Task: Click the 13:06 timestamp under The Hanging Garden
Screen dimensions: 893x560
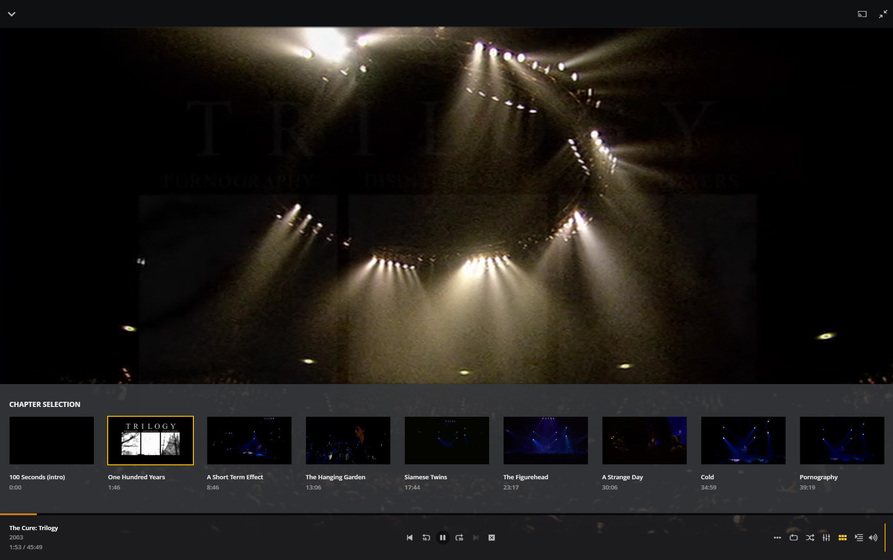Action: 313,487
